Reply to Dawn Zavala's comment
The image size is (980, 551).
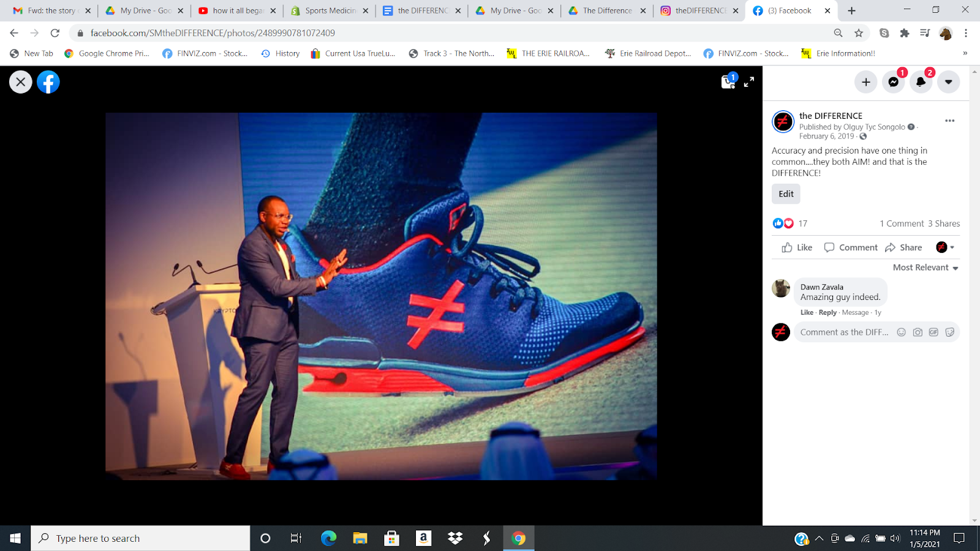[x=827, y=312]
